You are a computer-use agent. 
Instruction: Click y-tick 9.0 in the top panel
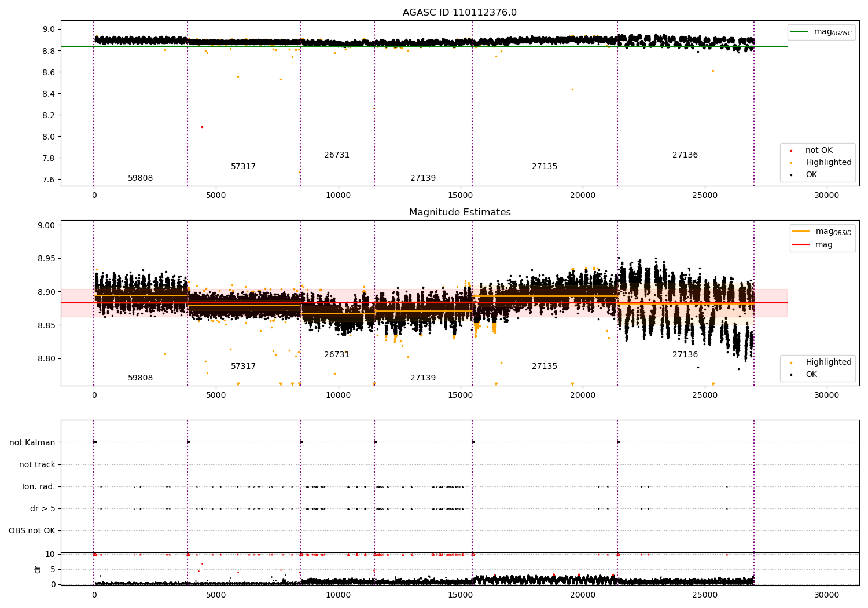pyautogui.click(x=49, y=30)
